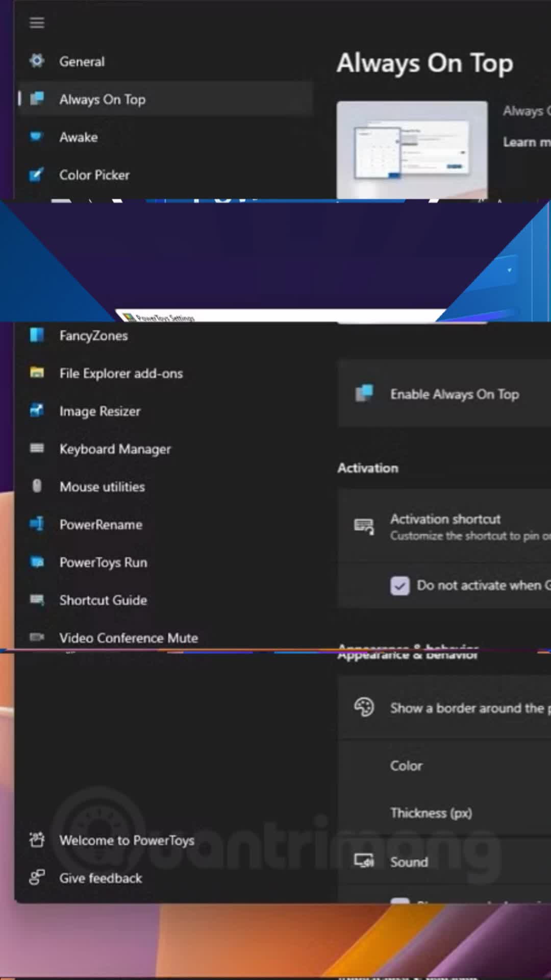Click the Enable Always On Top module icon
Image resolution: width=551 pixels, height=980 pixels.
pyautogui.click(x=364, y=393)
